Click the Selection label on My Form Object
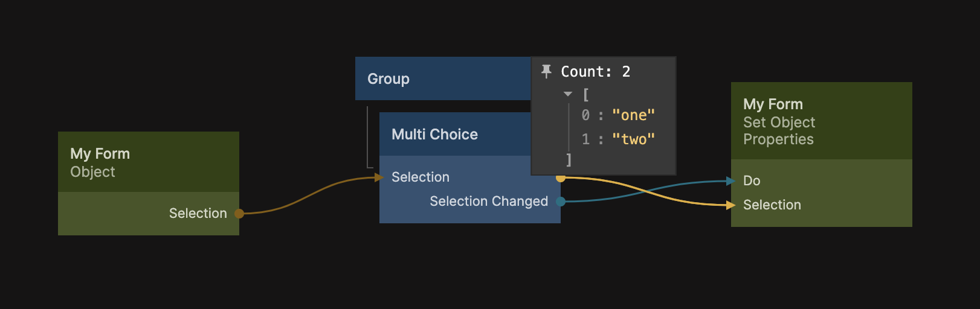Screen dimensions: 980x309 coord(198,213)
